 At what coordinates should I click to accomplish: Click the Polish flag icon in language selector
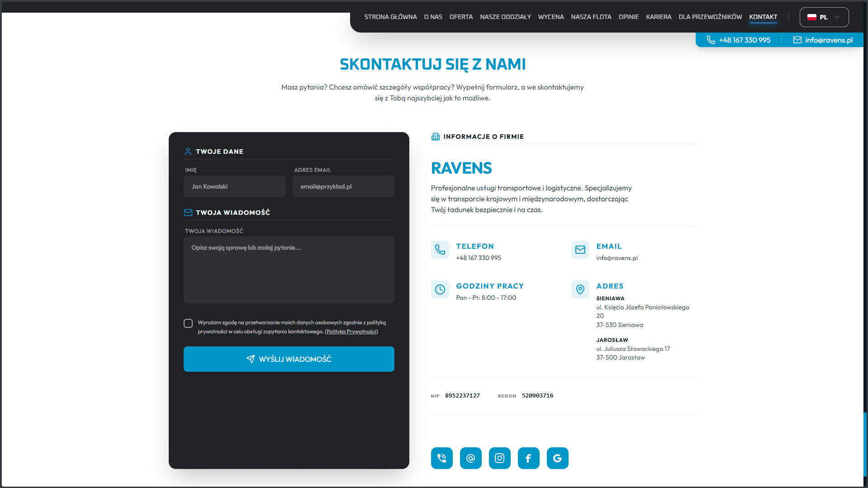pyautogui.click(x=811, y=17)
